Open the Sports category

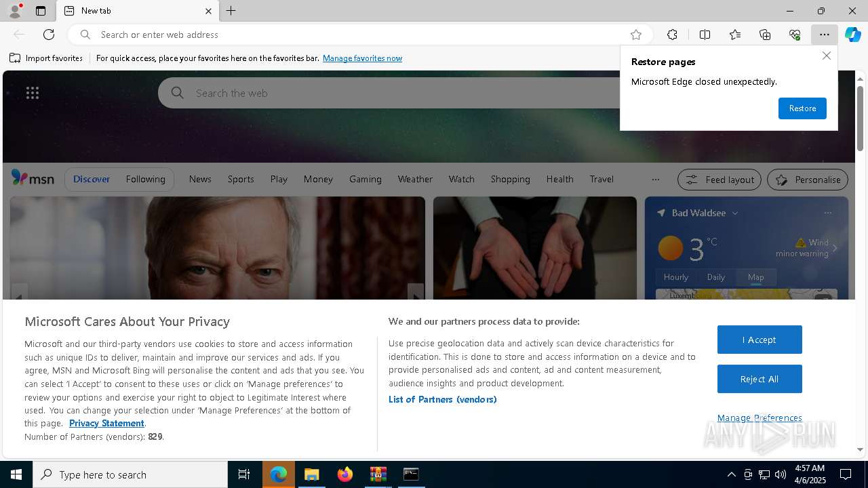(241, 179)
